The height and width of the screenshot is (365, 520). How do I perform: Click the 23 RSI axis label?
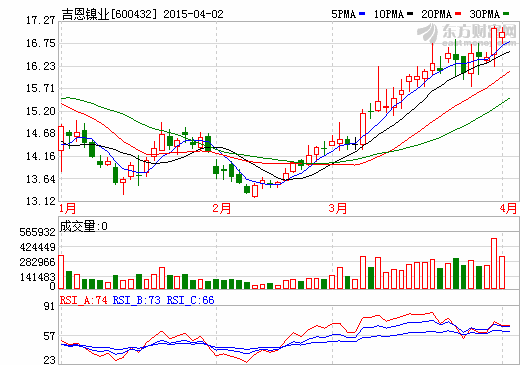pos(49,360)
